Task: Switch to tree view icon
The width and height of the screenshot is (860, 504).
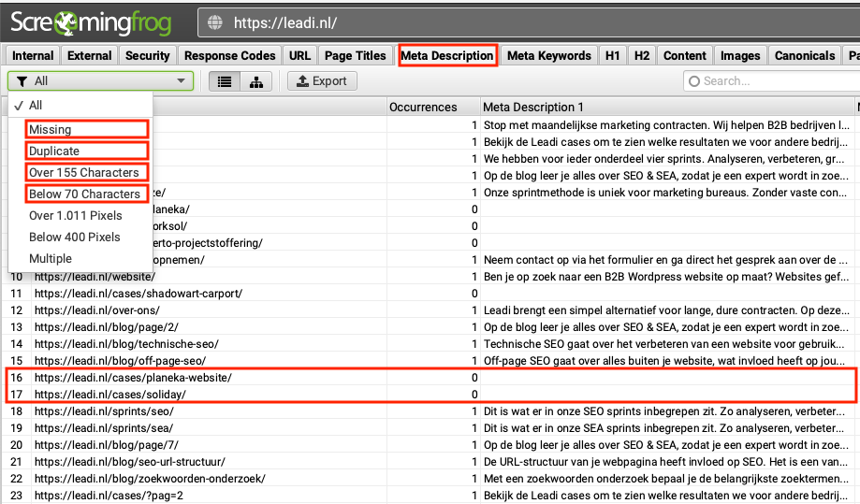Action: [x=256, y=81]
